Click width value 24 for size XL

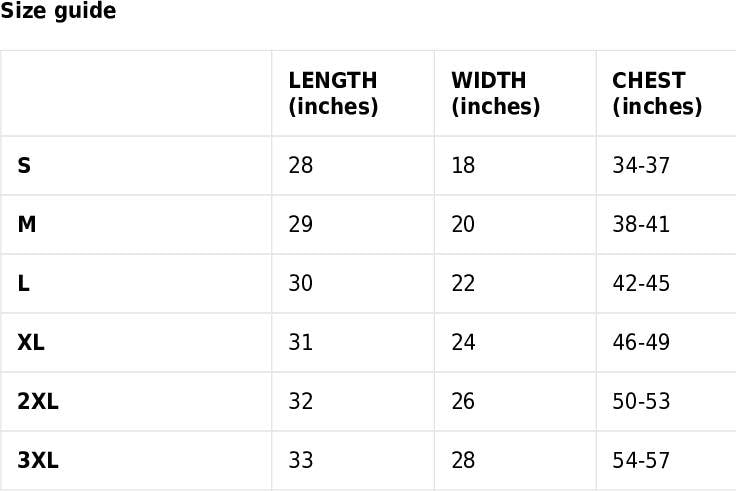(x=463, y=342)
